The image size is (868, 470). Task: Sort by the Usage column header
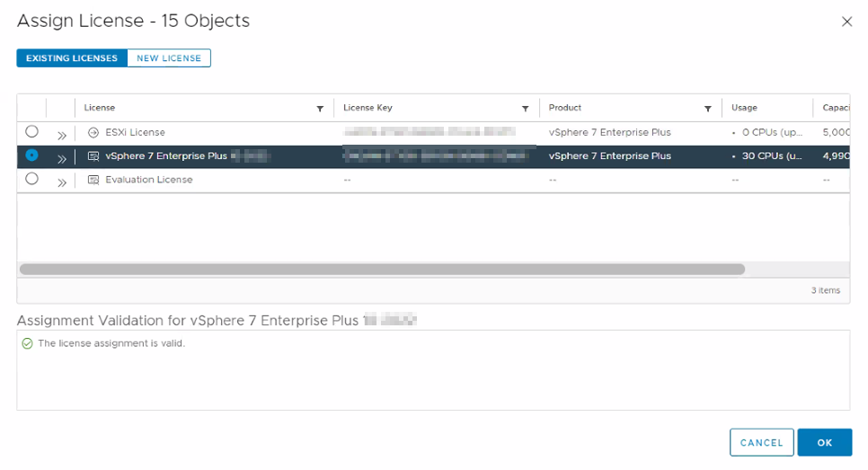point(744,108)
